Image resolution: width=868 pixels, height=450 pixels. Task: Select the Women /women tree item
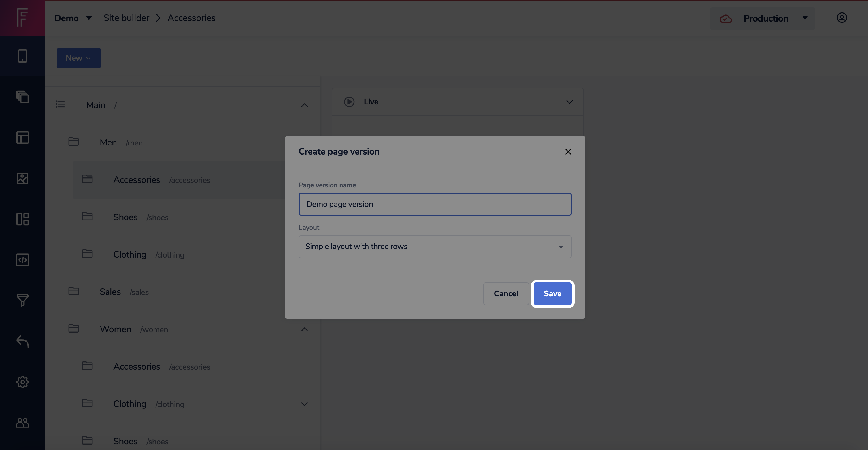pyautogui.click(x=134, y=329)
